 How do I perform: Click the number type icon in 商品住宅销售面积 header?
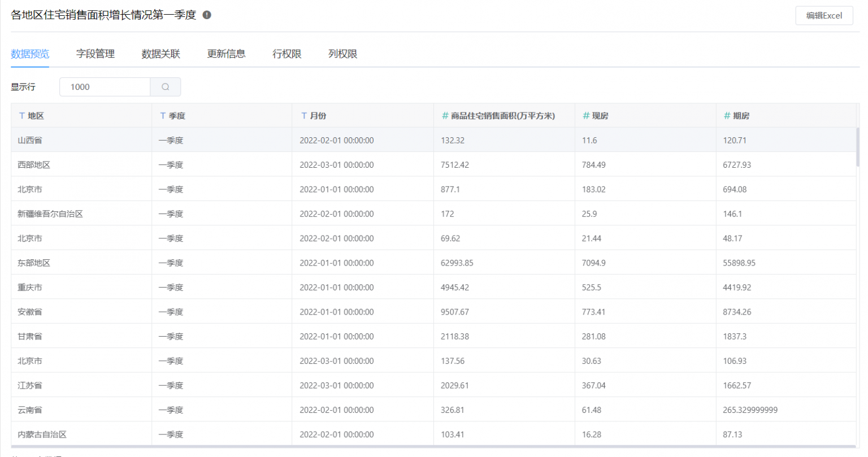click(x=445, y=116)
